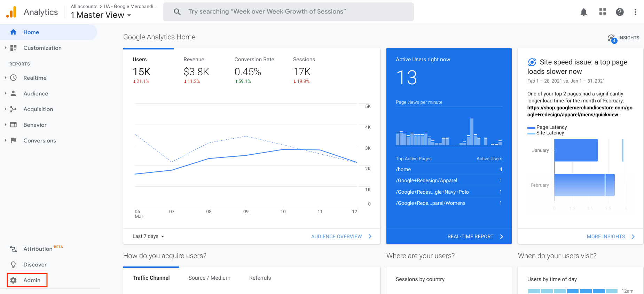This screenshot has height=294, width=644.
Task: Click the search magnifier icon
Action: (x=177, y=12)
